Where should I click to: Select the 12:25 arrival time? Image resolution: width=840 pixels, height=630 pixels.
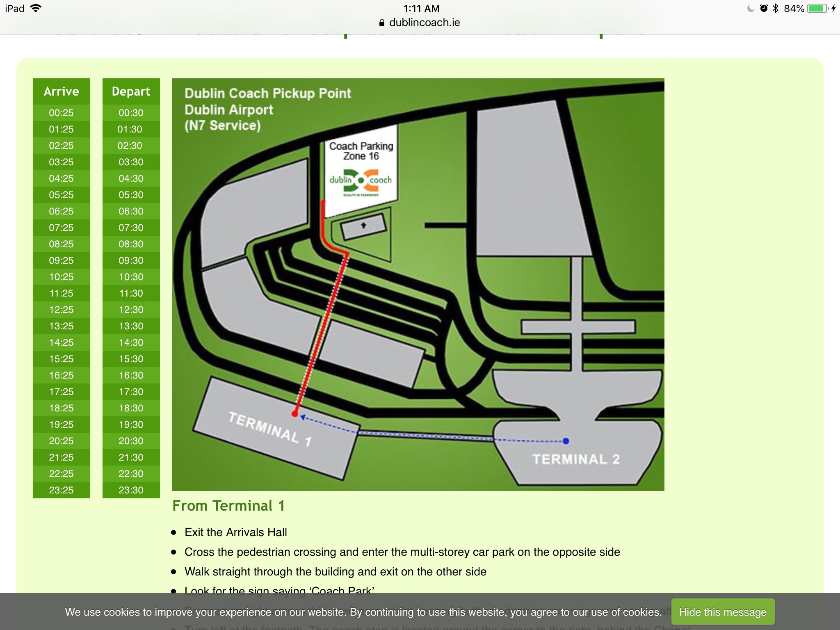[x=62, y=310]
